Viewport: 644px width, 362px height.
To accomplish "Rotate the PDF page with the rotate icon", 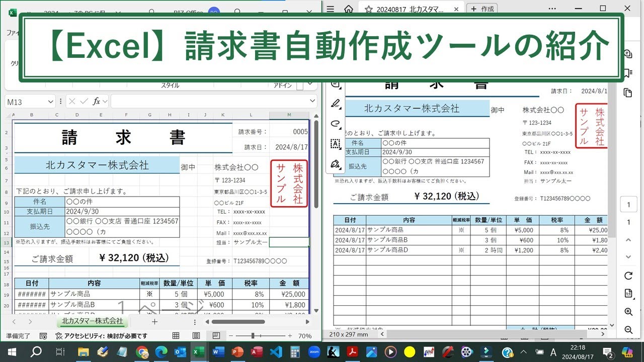I will (628, 276).
